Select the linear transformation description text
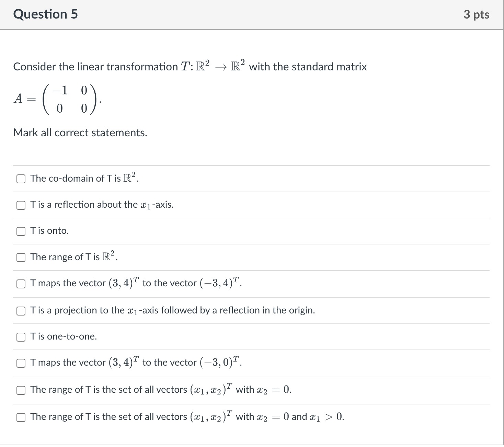Image resolution: width=504 pixels, height=447 pixels. coord(190,66)
